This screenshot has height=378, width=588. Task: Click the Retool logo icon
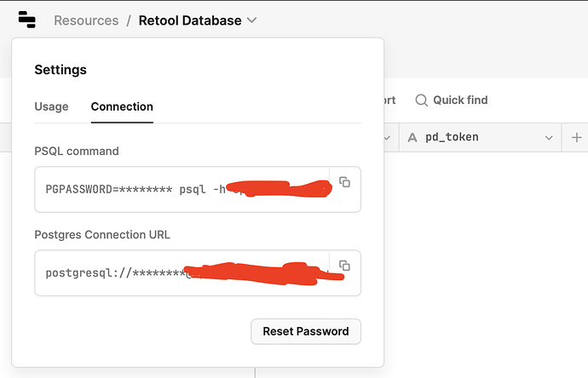(x=27, y=20)
